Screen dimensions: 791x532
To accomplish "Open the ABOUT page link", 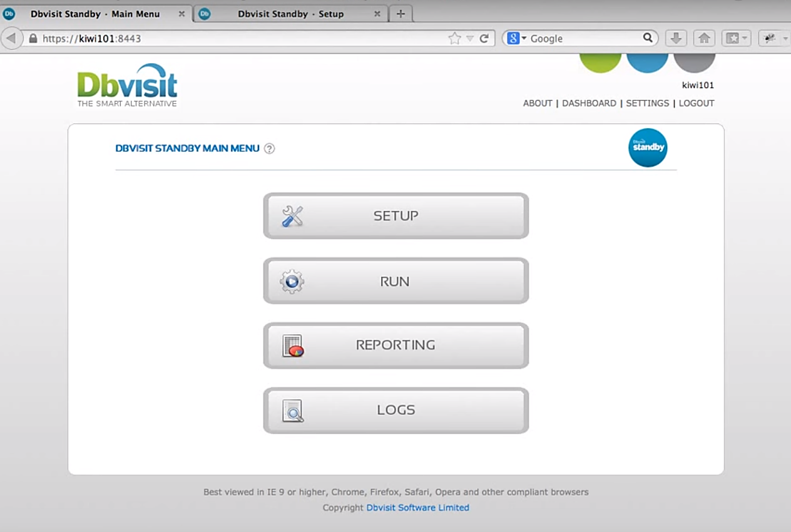I will [538, 103].
